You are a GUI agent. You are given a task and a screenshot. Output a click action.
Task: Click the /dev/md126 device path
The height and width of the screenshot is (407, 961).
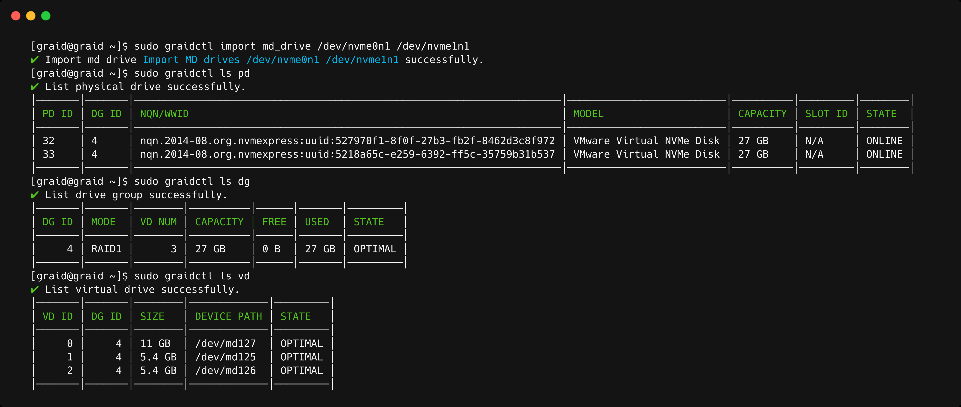click(x=226, y=370)
